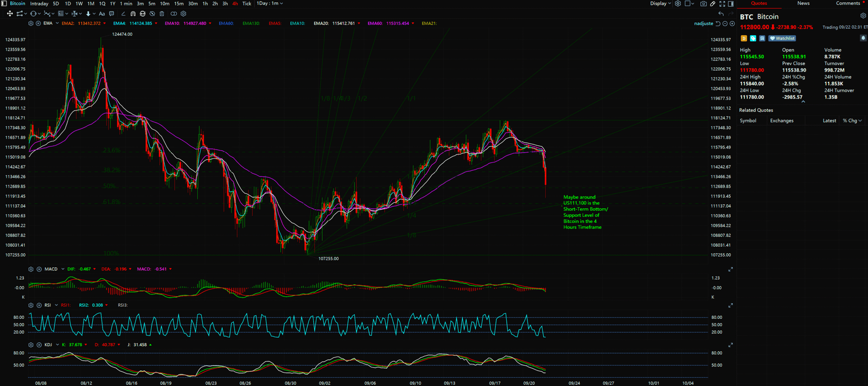Screen dimensions: 868x386
Task: Open chart settings gear next to Display
Action: point(678,3)
